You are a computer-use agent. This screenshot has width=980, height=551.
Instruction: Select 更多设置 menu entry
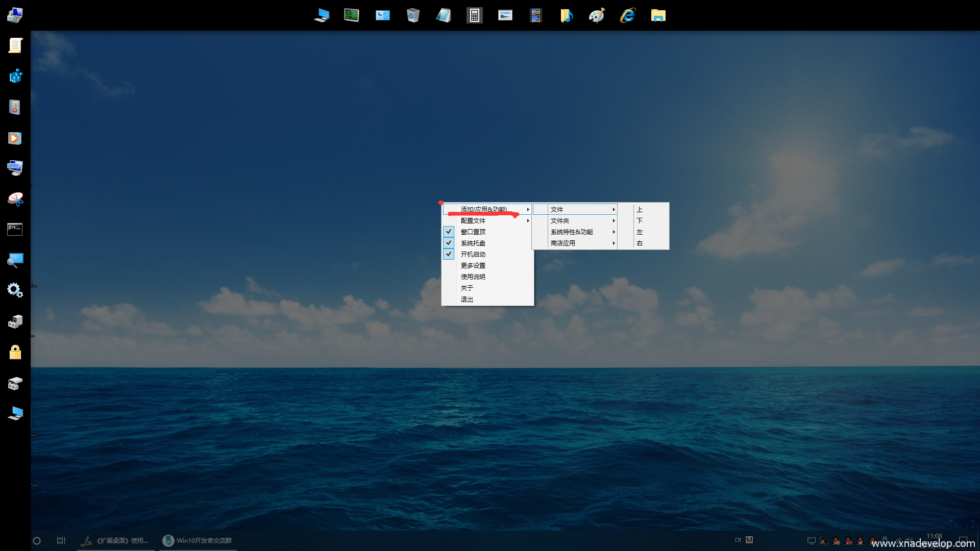[x=473, y=266]
